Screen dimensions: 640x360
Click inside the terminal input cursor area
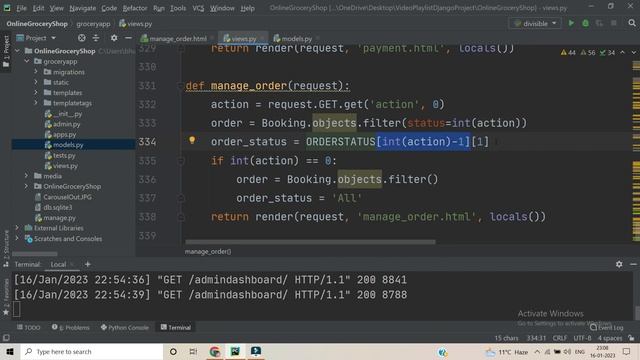click(x=16, y=309)
